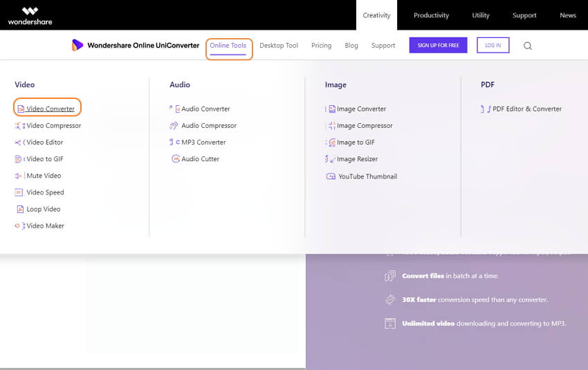Viewport: 588px width, 370px height.
Task: Open the top bar Support menu
Action: coord(524,15)
